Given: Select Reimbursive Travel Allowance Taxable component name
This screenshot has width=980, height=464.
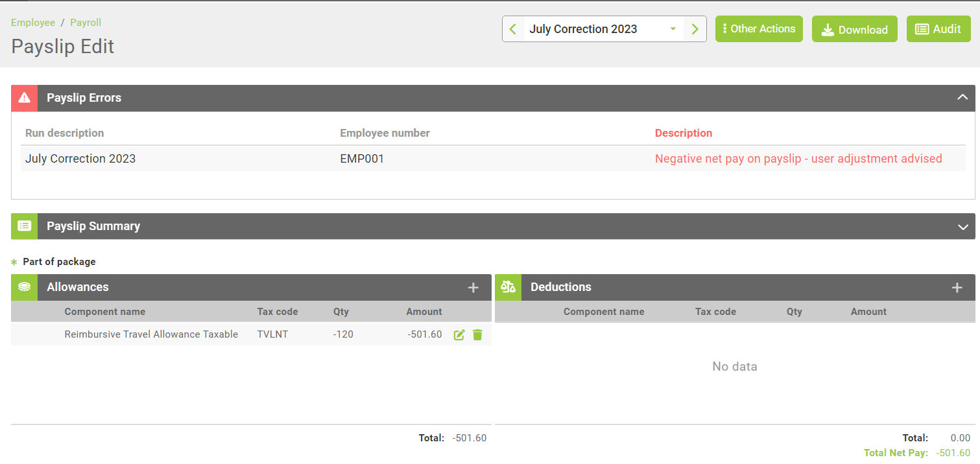Looking at the screenshot, I should tap(151, 334).
